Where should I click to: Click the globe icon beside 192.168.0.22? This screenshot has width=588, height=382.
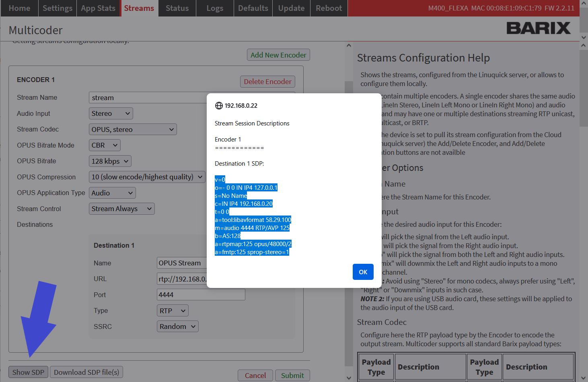pyautogui.click(x=219, y=106)
